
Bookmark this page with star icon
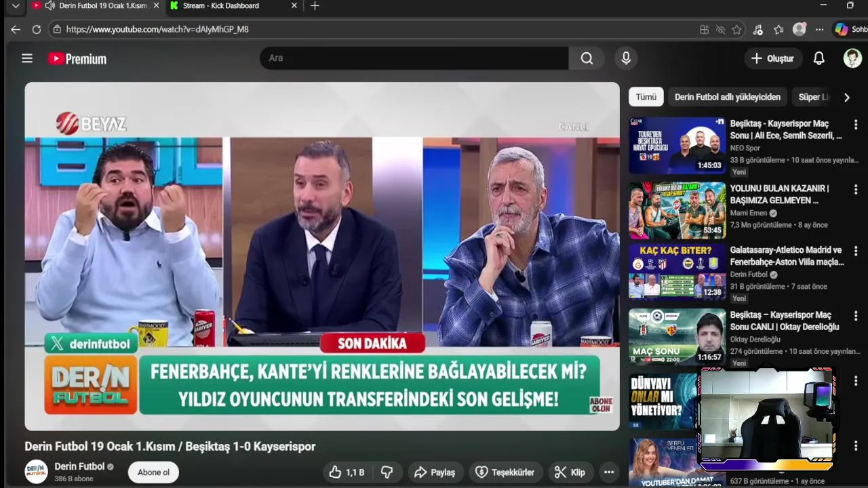736,30
